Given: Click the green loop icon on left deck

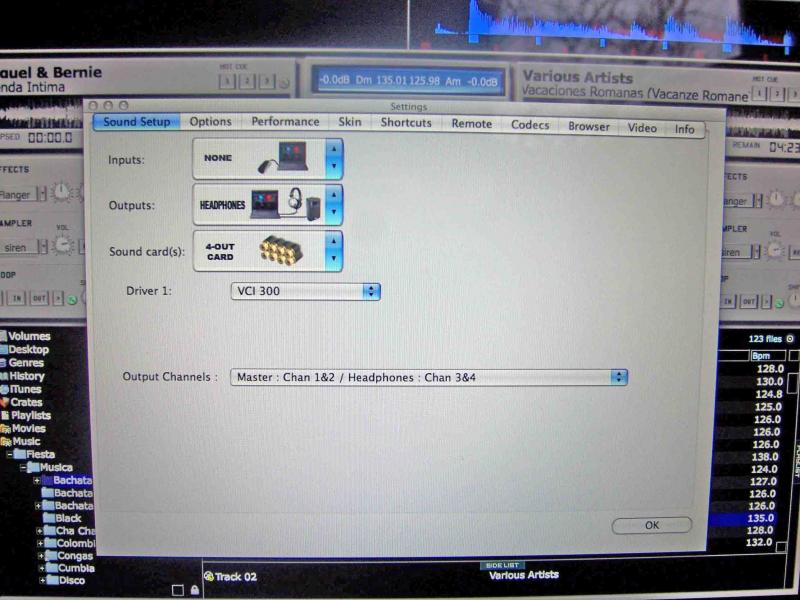Looking at the screenshot, I should 72,300.
